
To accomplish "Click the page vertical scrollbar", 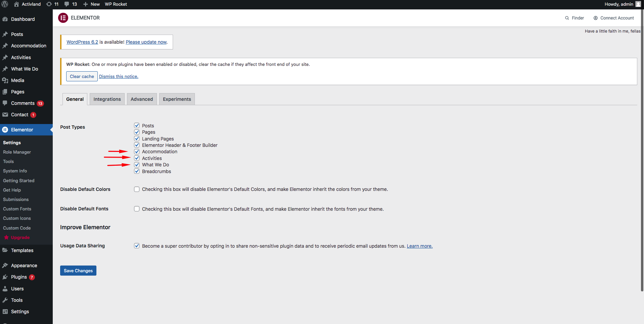I will click(x=642, y=151).
